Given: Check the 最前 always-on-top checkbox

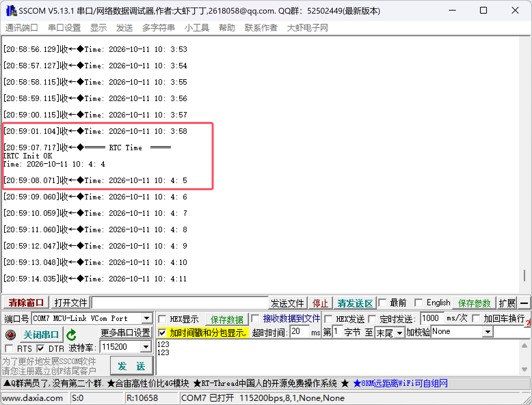Looking at the screenshot, I should pos(383,303).
